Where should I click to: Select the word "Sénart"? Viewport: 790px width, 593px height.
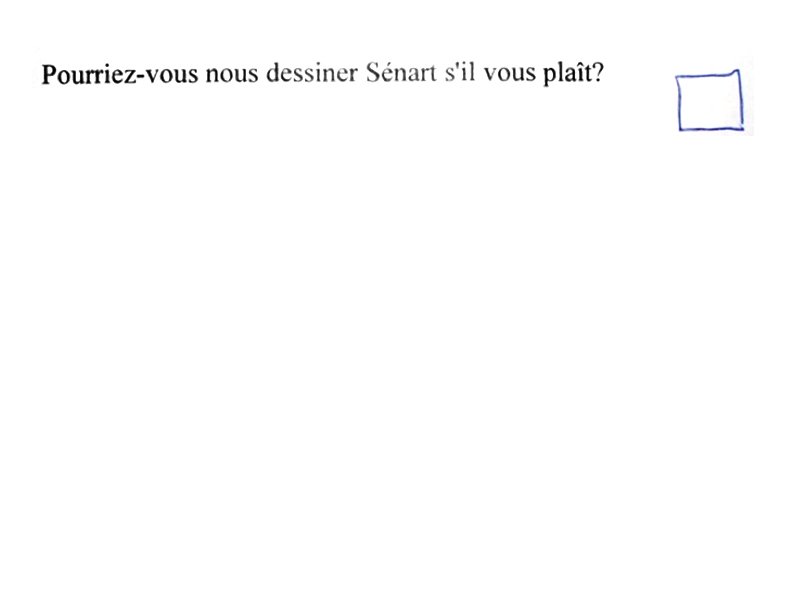click(401, 73)
